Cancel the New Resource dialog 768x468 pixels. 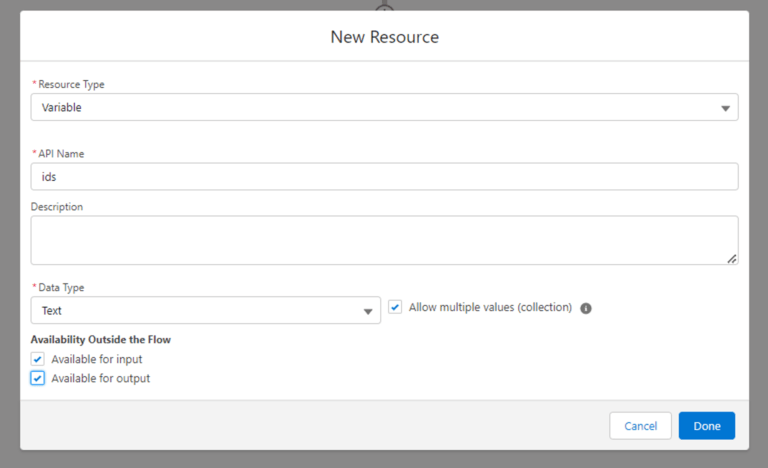[640, 426]
